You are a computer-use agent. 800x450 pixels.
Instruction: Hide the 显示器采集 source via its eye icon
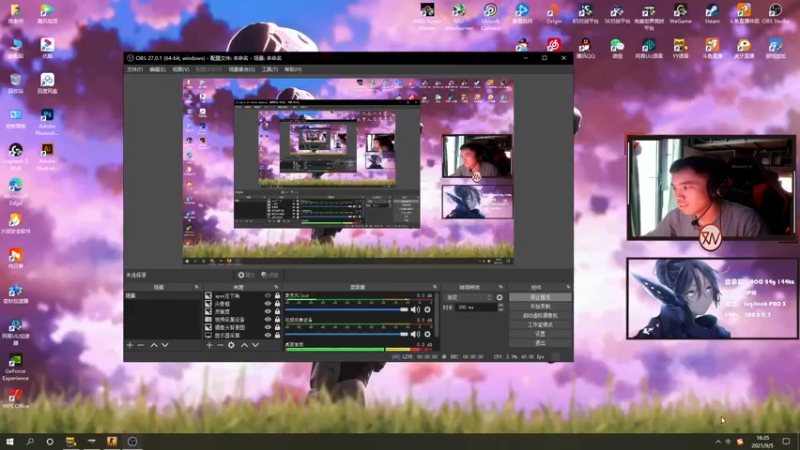click(268, 335)
